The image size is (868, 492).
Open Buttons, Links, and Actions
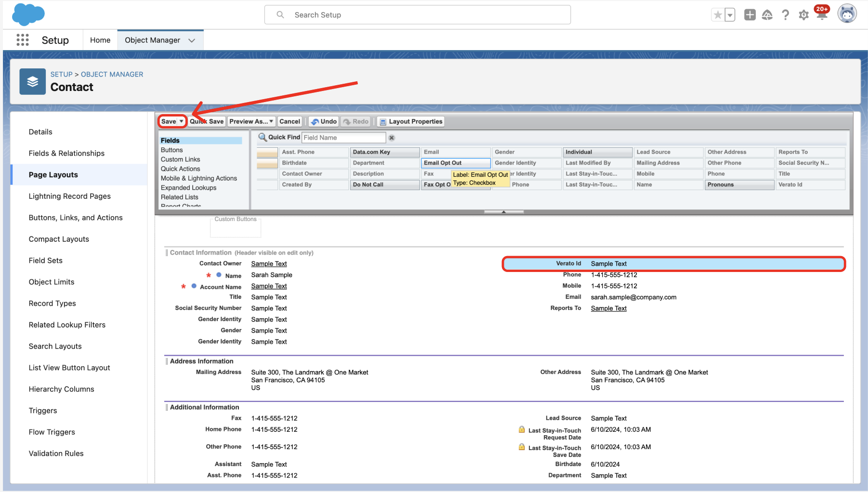(x=76, y=218)
